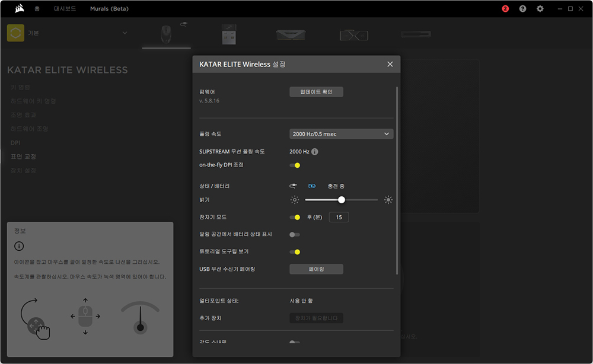Click the 충전 중 charging status text
Screen dimensions: 593x364
pos(336,186)
